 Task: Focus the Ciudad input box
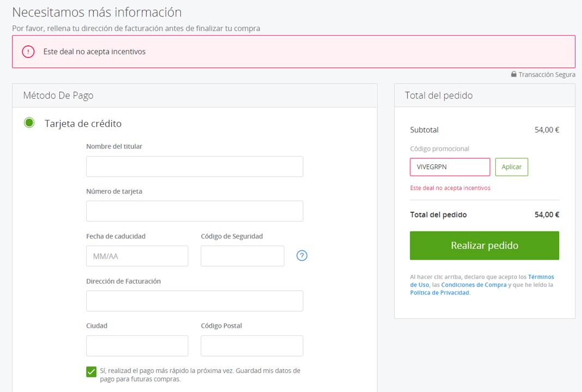pyautogui.click(x=137, y=346)
